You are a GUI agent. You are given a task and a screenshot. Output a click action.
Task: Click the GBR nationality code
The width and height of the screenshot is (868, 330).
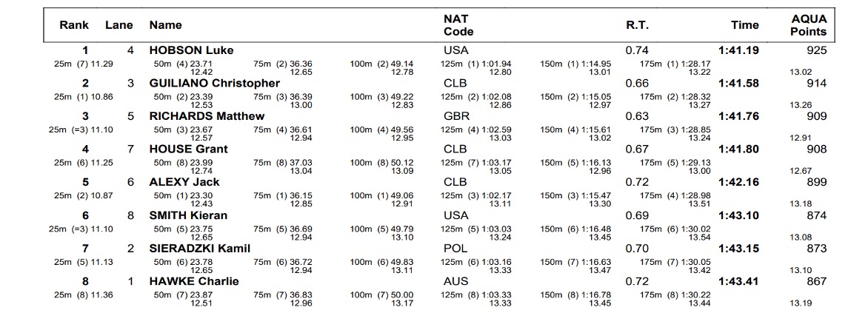point(455,116)
